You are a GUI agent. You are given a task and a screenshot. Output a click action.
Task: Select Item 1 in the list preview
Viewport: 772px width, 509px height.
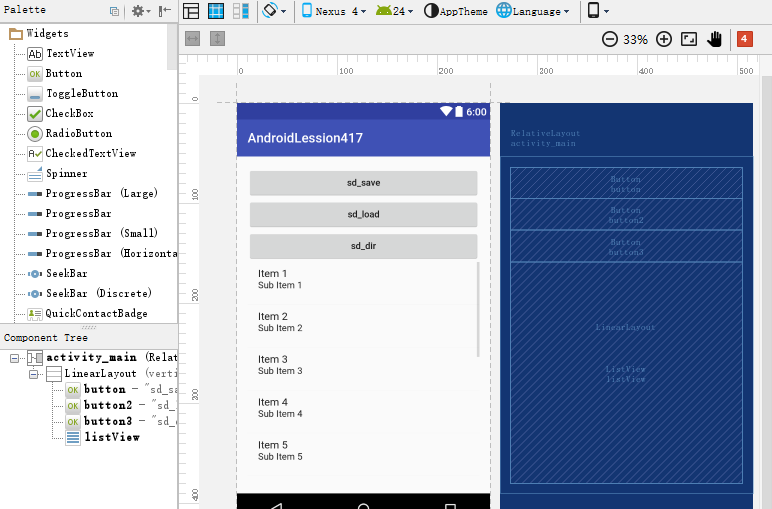(x=363, y=279)
